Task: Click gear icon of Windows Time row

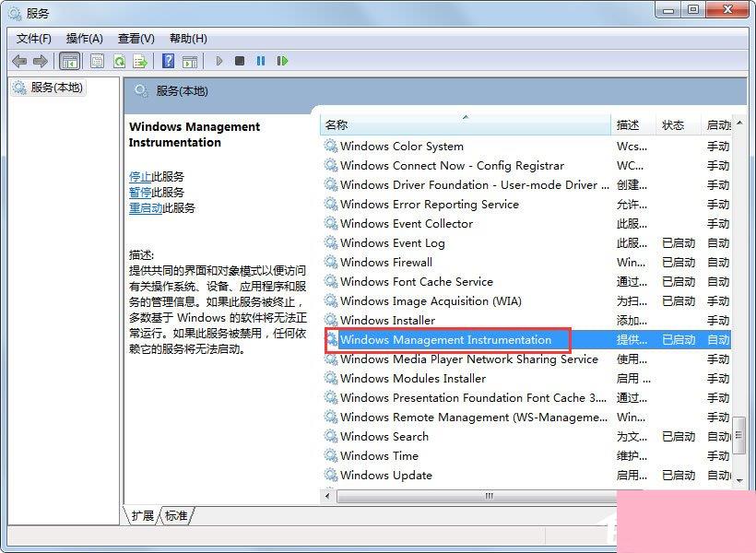Action: tap(331, 455)
